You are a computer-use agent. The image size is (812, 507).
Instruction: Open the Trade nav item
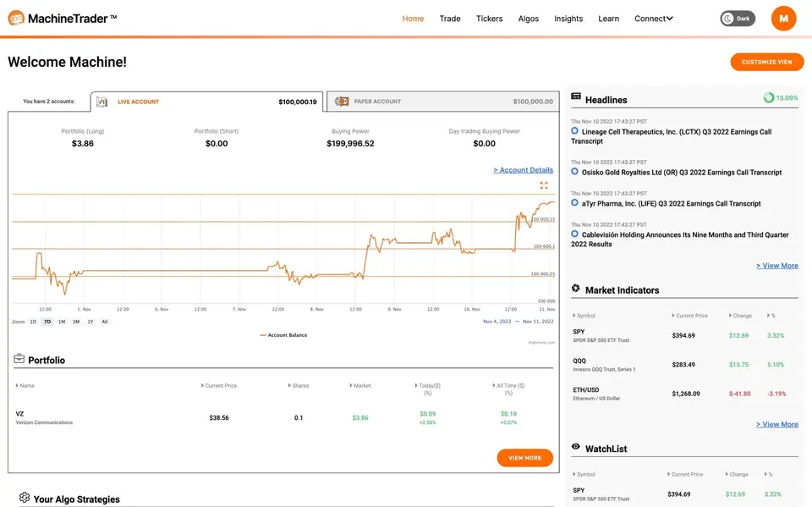click(450, 19)
